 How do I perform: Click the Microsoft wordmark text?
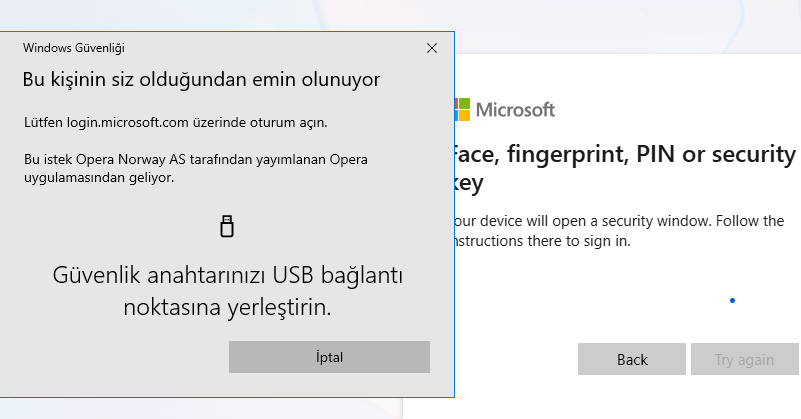click(515, 110)
